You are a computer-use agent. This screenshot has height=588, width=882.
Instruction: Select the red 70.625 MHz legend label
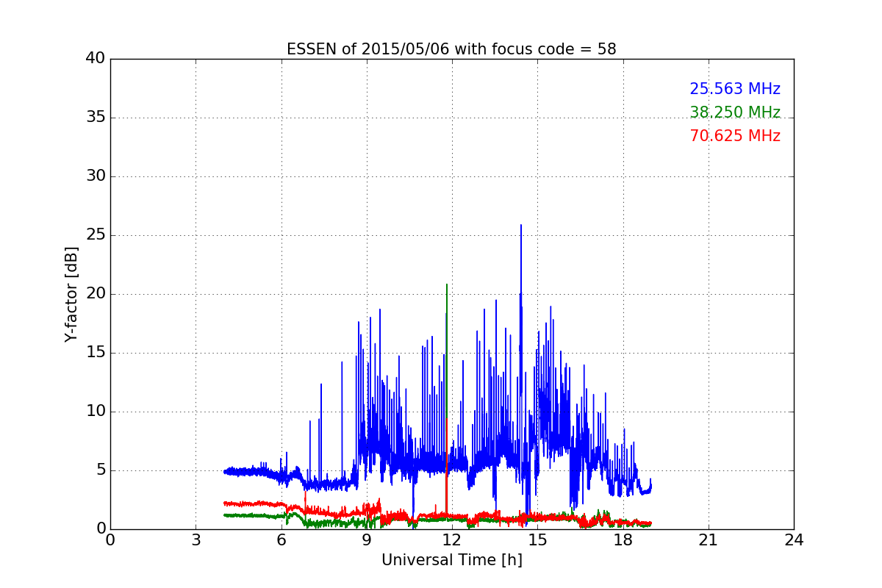coord(735,136)
